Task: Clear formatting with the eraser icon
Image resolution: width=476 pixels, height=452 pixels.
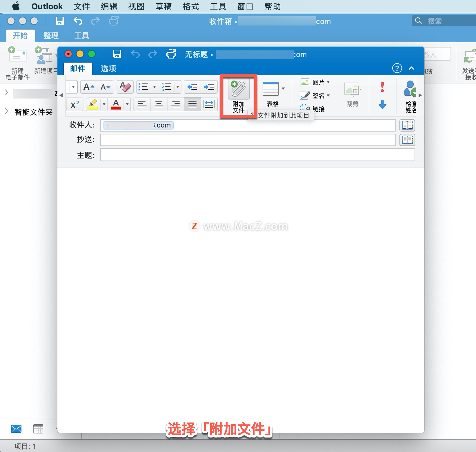Action: tap(125, 87)
